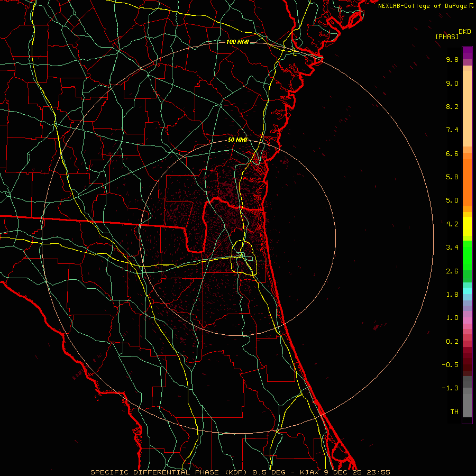Viewport: 476px width, 476px height.
Task: Click the DKD label above the color bar
Action: (x=464, y=32)
